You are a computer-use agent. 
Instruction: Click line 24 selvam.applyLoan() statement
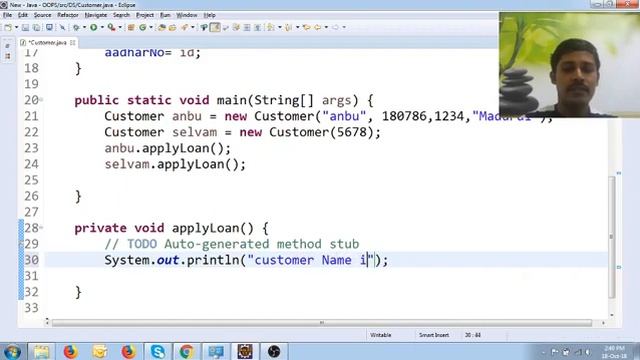click(x=175, y=164)
